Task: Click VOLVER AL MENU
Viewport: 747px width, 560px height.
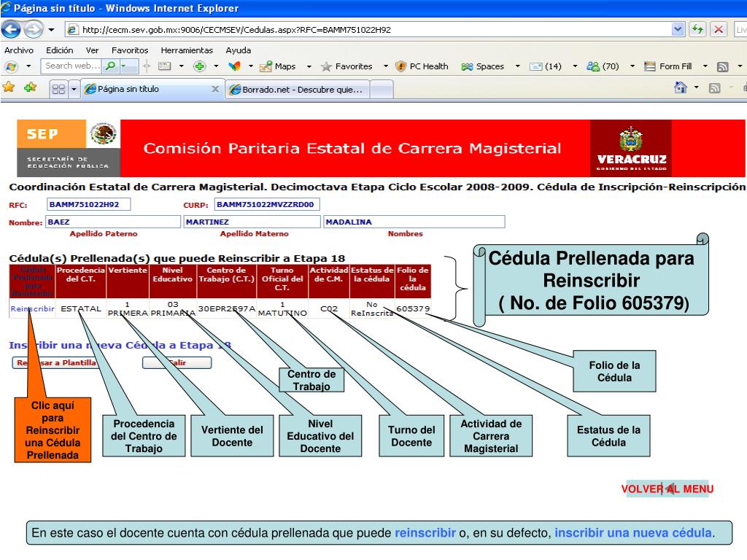Action: point(667,489)
